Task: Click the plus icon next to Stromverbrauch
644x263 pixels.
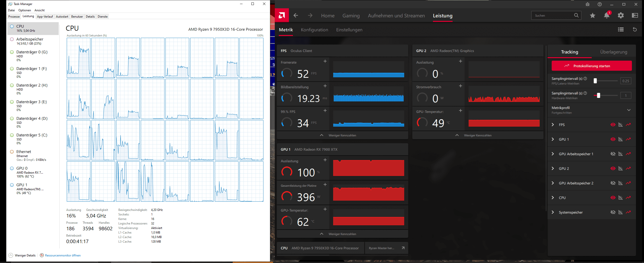Action: tap(461, 86)
